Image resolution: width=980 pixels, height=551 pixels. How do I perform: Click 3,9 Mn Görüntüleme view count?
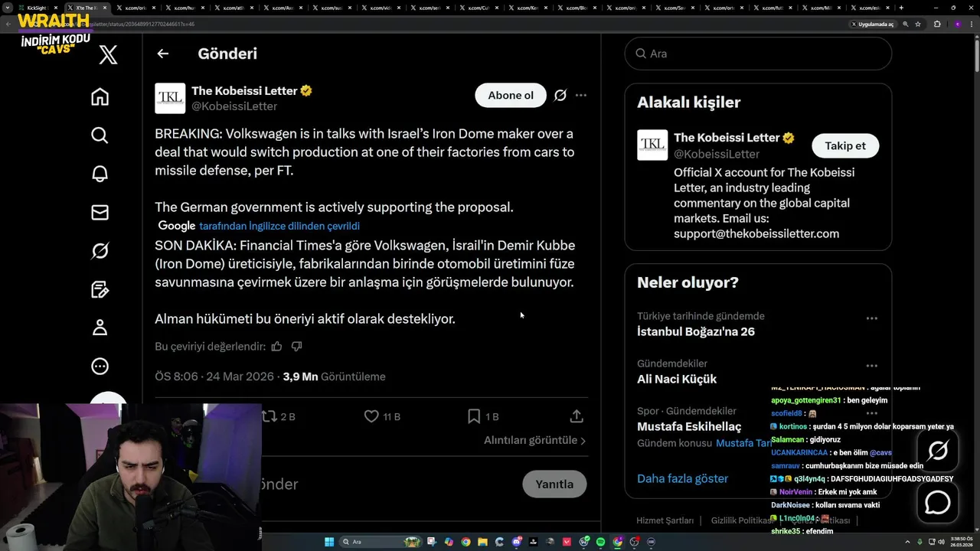click(334, 377)
